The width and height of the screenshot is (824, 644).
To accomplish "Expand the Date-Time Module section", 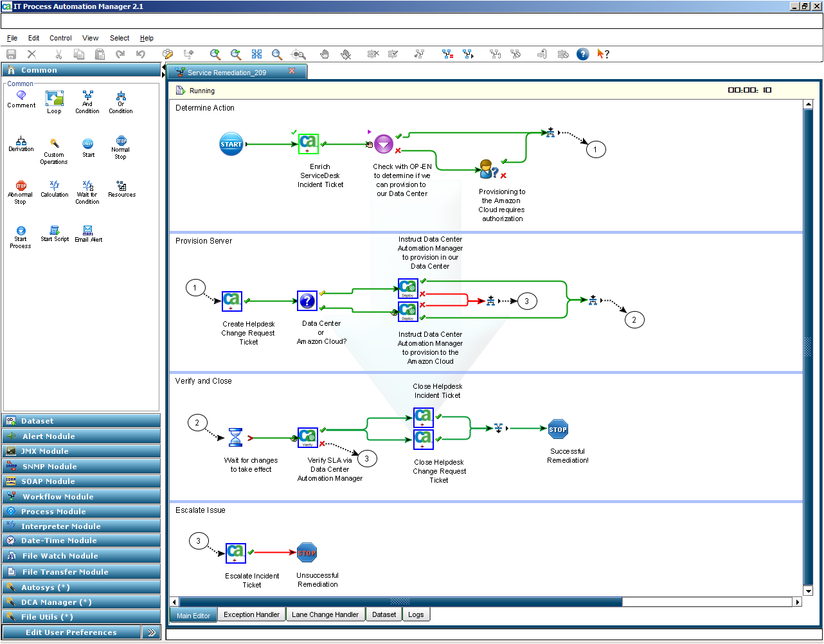I will coord(81,541).
